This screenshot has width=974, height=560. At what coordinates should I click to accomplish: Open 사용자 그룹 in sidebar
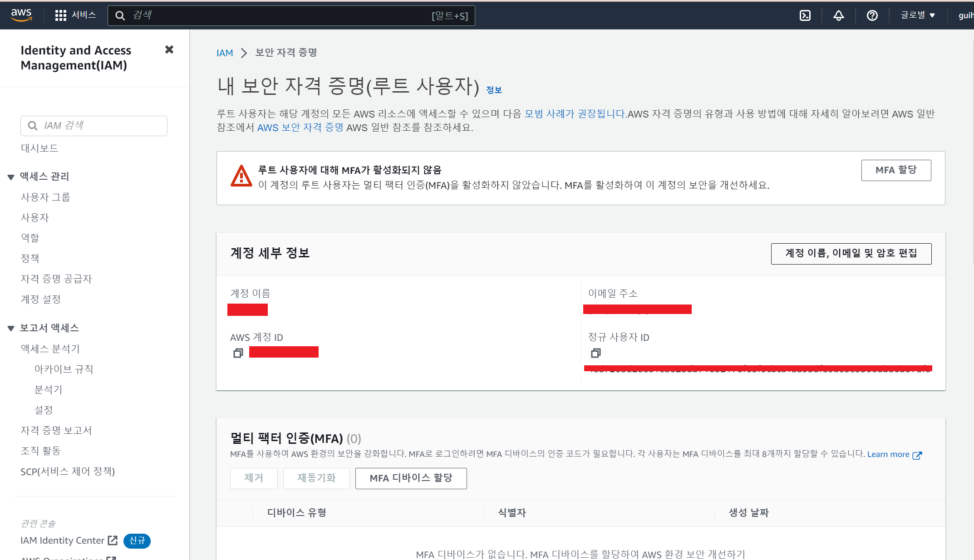(45, 197)
